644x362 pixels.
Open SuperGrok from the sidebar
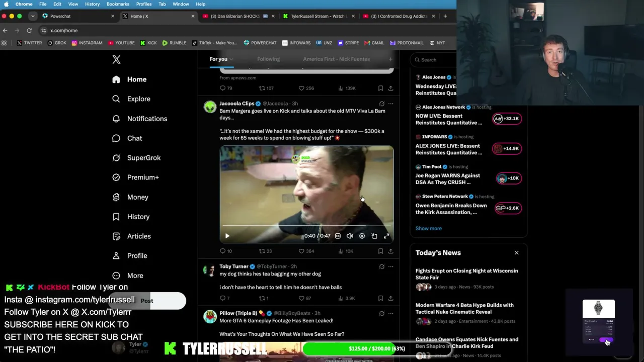(x=136, y=158)
